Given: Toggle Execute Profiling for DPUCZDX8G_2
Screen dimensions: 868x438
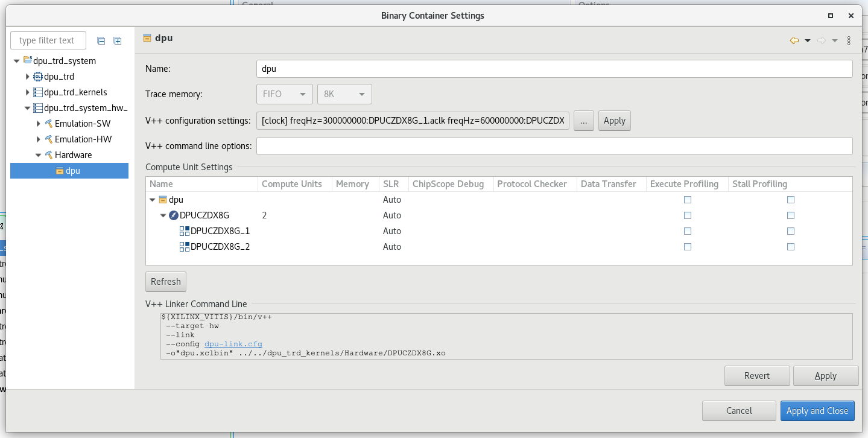Looking at the screenshot, I should click(x=688, y=247).
